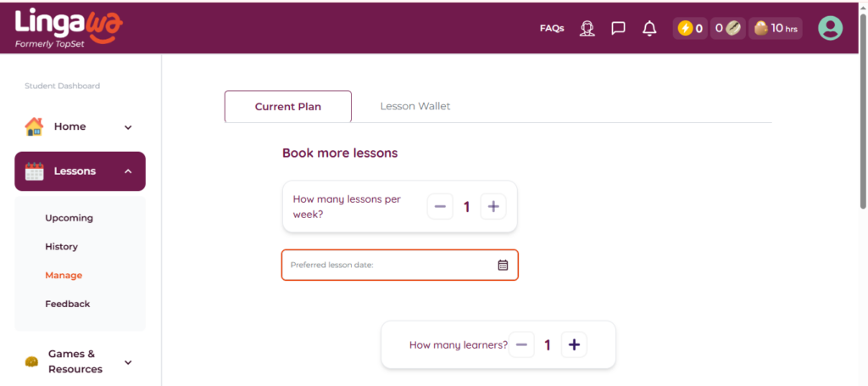Screen dimensions: 868x386
Task: Expand the Games & Resources menu
Action: (x=128, y=362)
